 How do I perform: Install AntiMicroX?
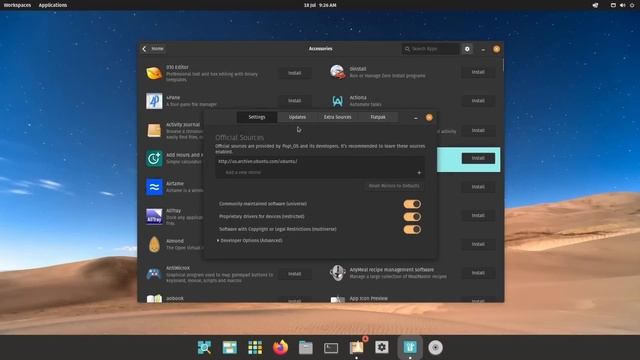294,274
